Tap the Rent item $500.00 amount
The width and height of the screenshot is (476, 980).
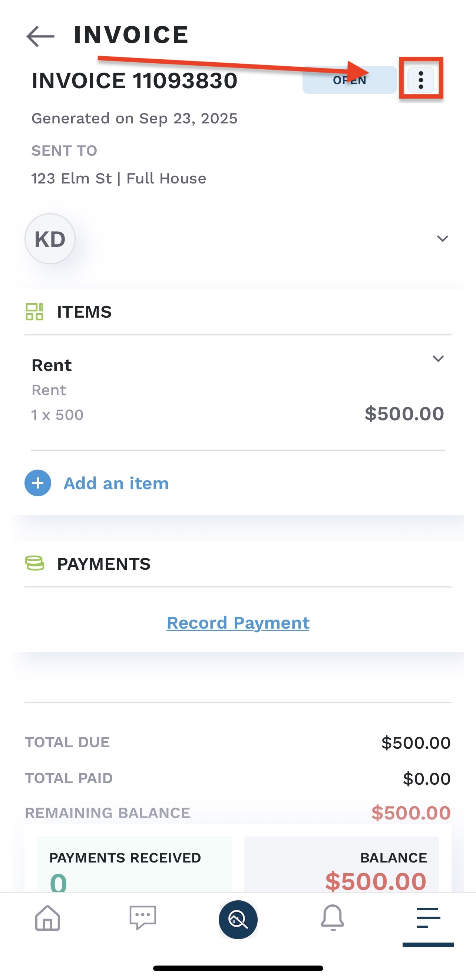404,414
